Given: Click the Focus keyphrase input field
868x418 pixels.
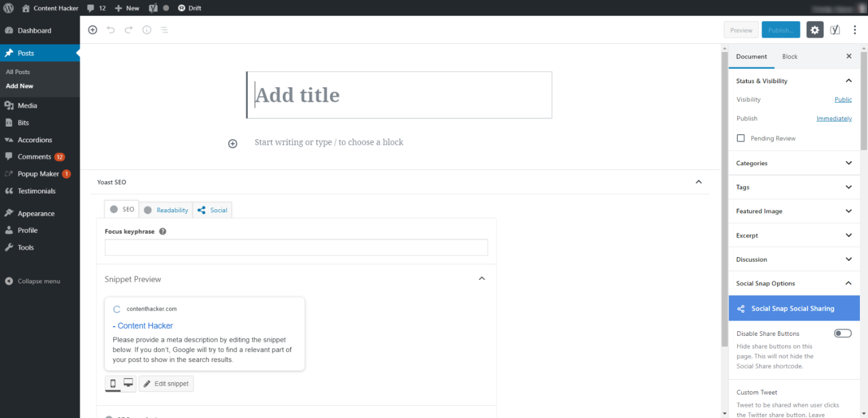Looking at the screenshot, I should pos(296,247).
